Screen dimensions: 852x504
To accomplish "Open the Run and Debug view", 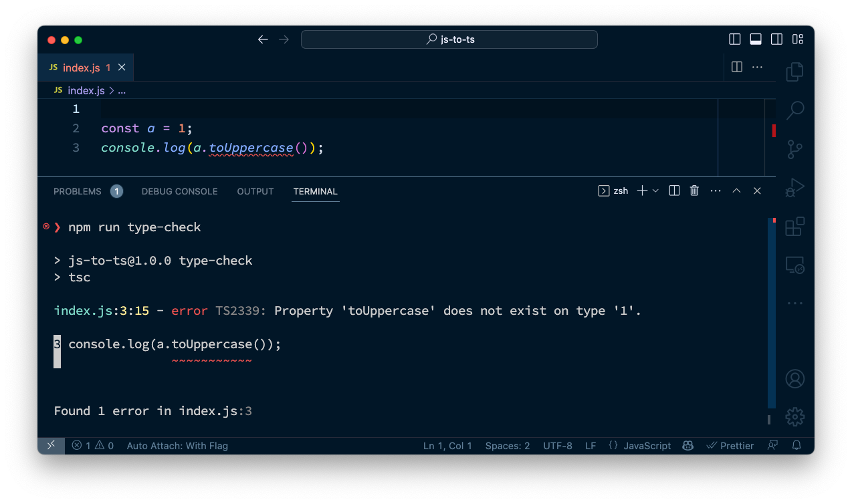I will [x=794, y=188].
